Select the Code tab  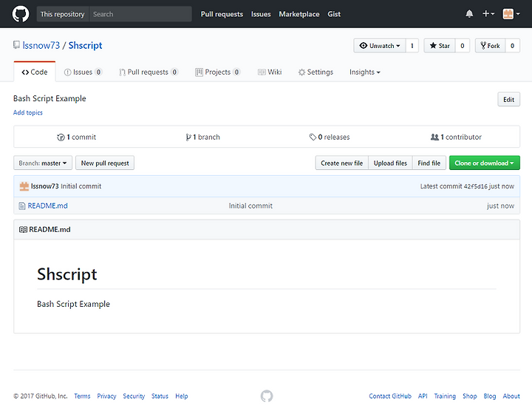pyautogui.click(x=35, y=72)
